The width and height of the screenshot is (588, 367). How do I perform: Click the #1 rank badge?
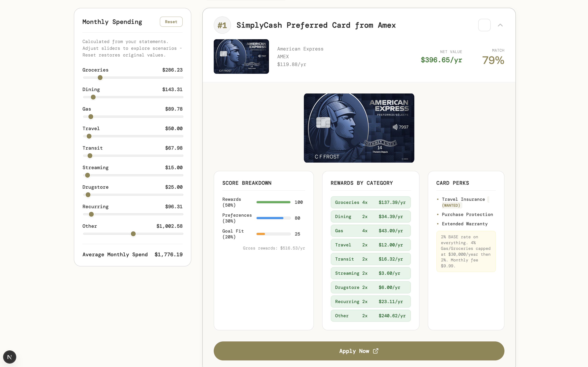coord(222,25)
